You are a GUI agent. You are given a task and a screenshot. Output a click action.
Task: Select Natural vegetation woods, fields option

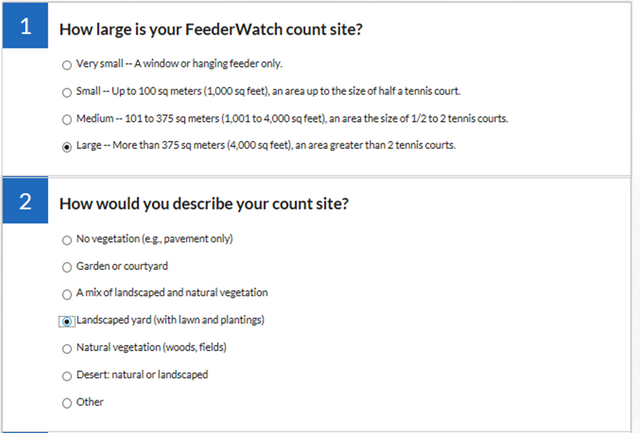click(x=67, y=348)
